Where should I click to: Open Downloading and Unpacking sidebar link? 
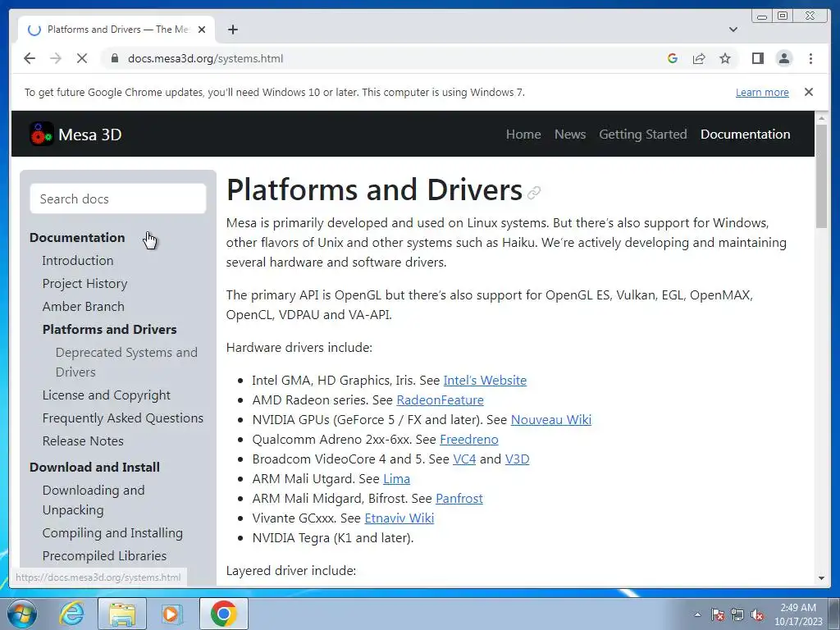coord(94,500)
